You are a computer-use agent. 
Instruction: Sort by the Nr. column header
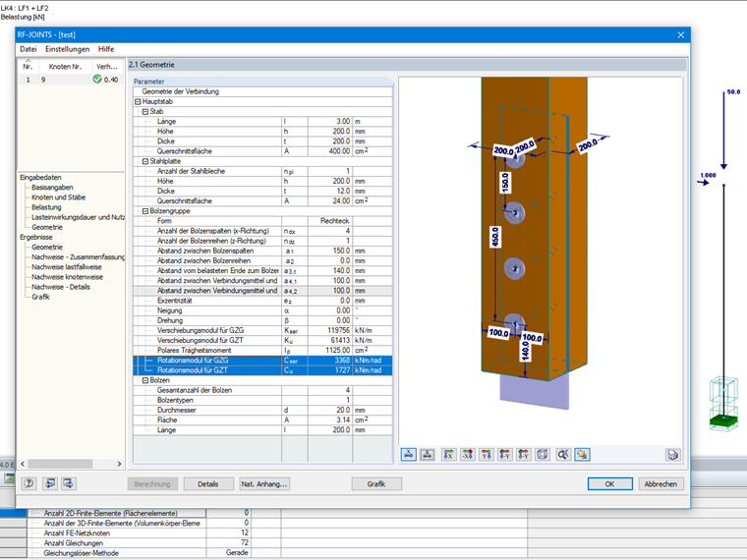(29, 66)
